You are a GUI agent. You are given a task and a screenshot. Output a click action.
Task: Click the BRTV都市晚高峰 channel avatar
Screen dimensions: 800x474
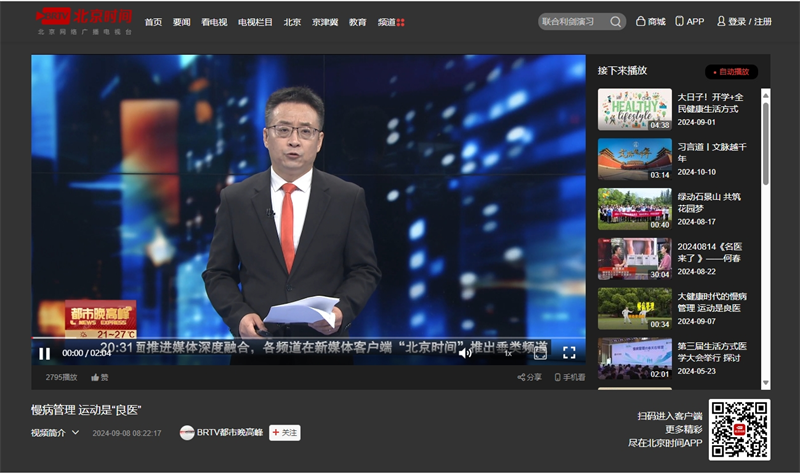click(187, 433)
